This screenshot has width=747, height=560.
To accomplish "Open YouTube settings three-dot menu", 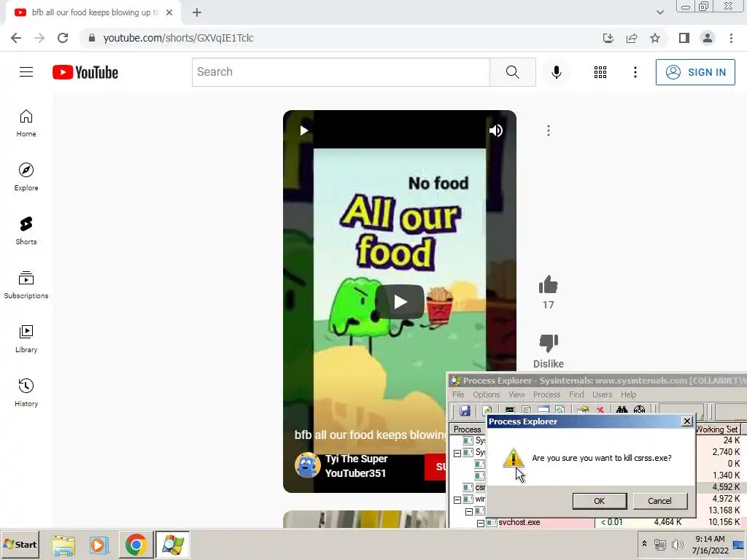I will pyautogui.click(x=635, y=72).
